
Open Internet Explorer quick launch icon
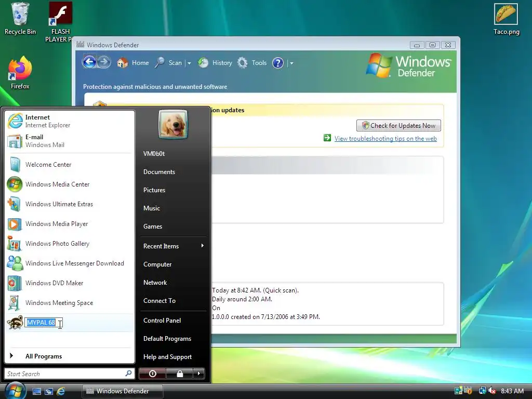[x=61, y=391]
